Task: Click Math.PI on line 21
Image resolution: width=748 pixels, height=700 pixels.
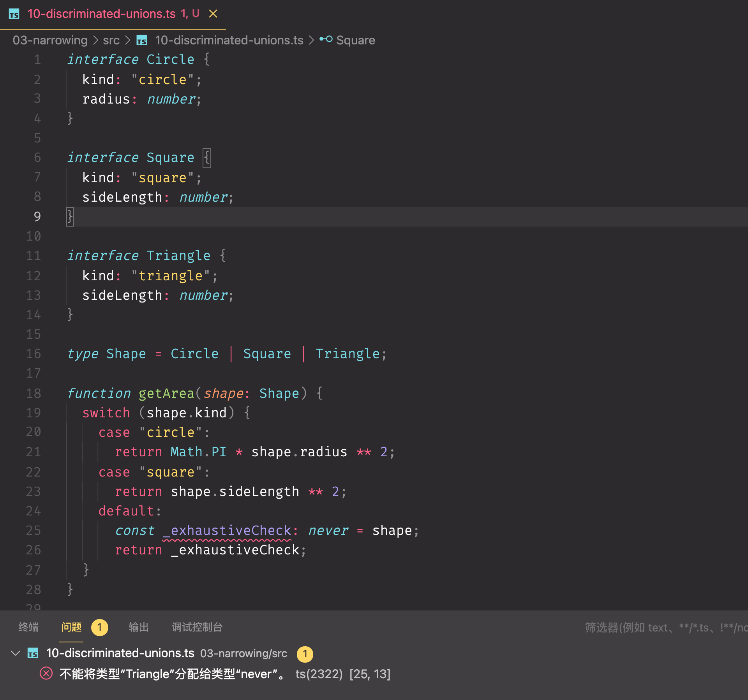Action: [x=198, y=452]
